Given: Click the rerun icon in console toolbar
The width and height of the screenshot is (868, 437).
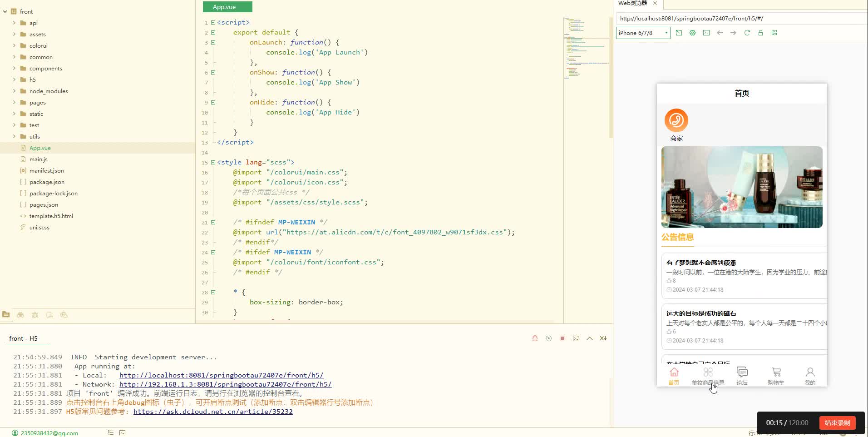Looking at the screenshot, I should click(549, 338).
